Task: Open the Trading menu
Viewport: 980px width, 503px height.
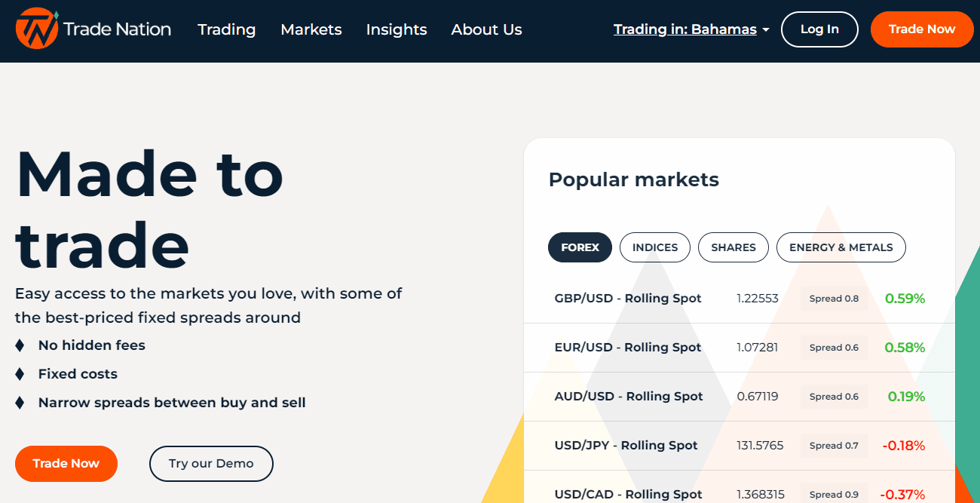Action: tap(226, 29)
